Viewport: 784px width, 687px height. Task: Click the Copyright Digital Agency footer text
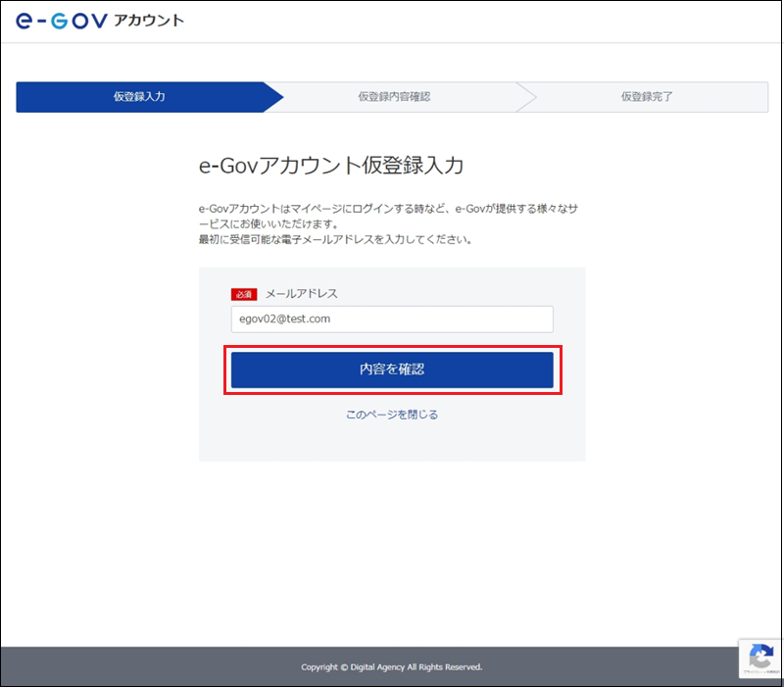point(391,667)
